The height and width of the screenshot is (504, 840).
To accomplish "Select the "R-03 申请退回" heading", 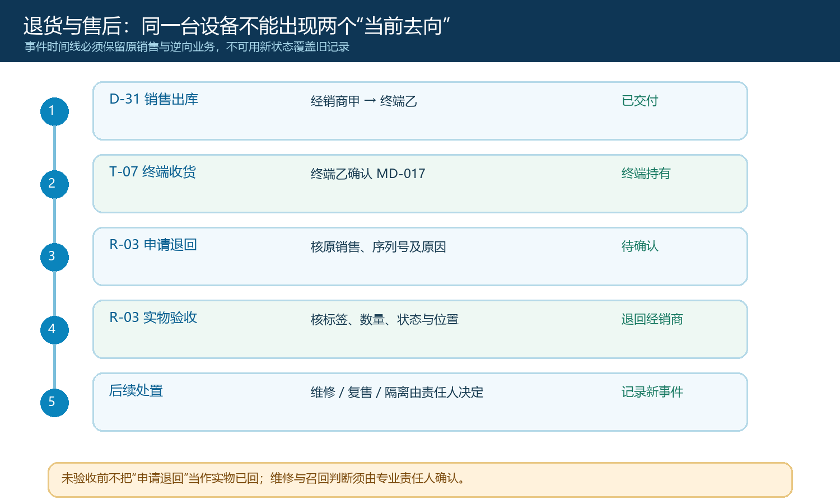I will pyautogui.click(x=153, y=245).
